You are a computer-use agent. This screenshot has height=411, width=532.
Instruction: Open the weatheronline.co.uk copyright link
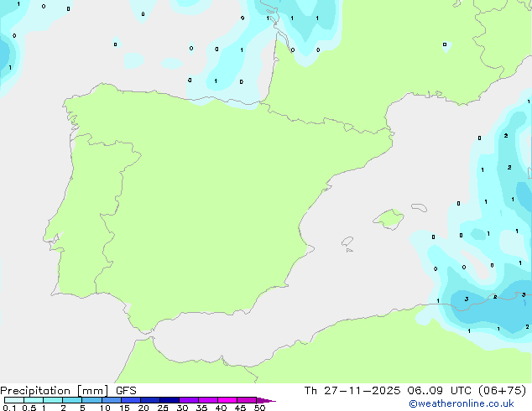tap(462, 403)
